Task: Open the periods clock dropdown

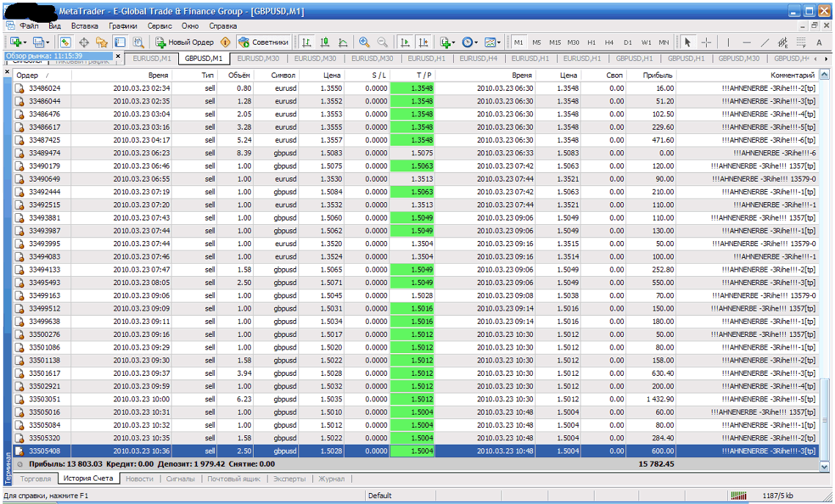Action: tap(470, 42)
